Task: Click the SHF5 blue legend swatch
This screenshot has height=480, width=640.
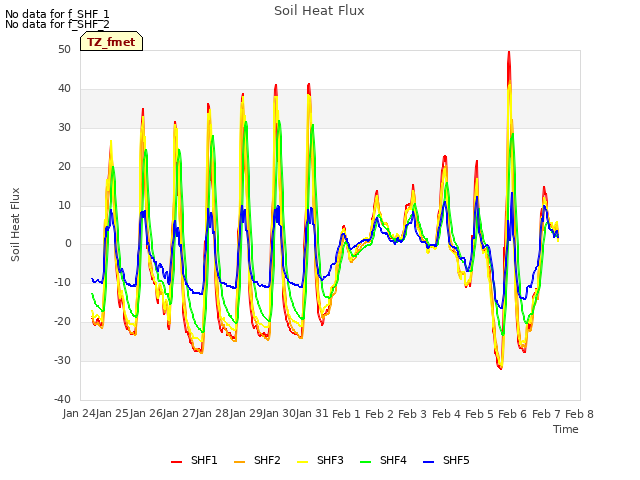Action: [428, 462]
